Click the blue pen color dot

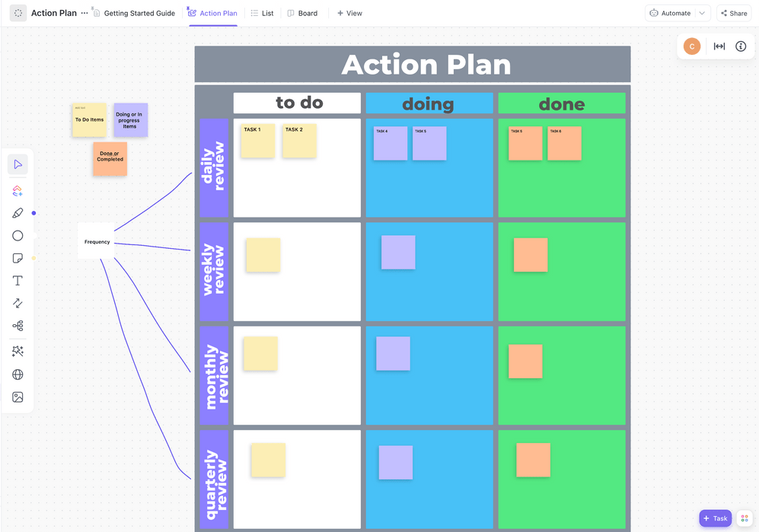pyautogui.click(x=33, y=213)
